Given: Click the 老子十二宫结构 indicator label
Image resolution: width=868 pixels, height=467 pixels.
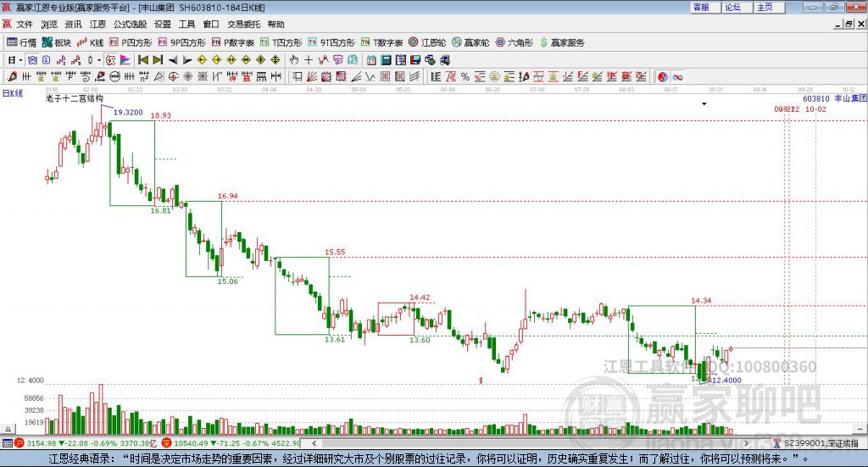Looking at the screenshot, I should tap(75, 98).
